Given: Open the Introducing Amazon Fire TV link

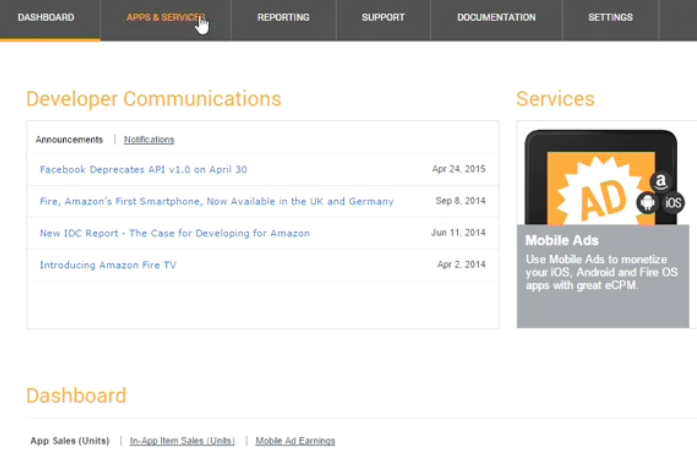Looking at the screenshot, I should pos(108,266).
